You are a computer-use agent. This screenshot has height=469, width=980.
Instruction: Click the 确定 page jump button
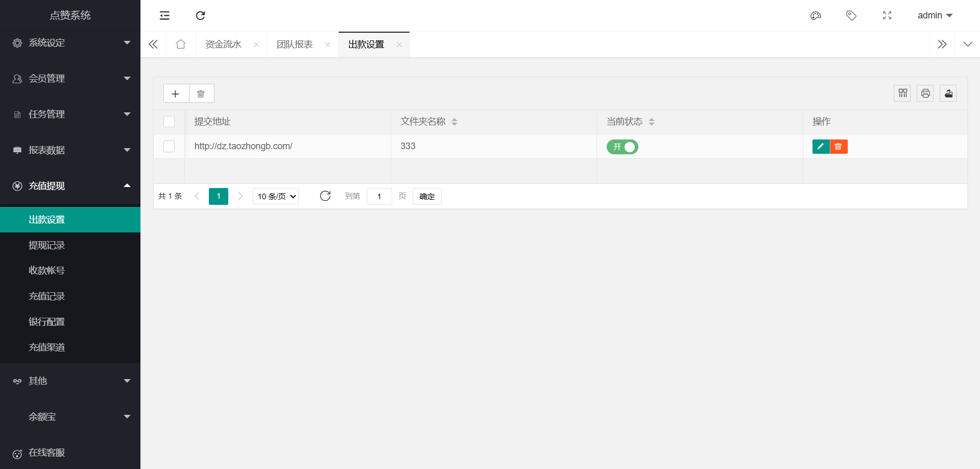coord(427,197)
